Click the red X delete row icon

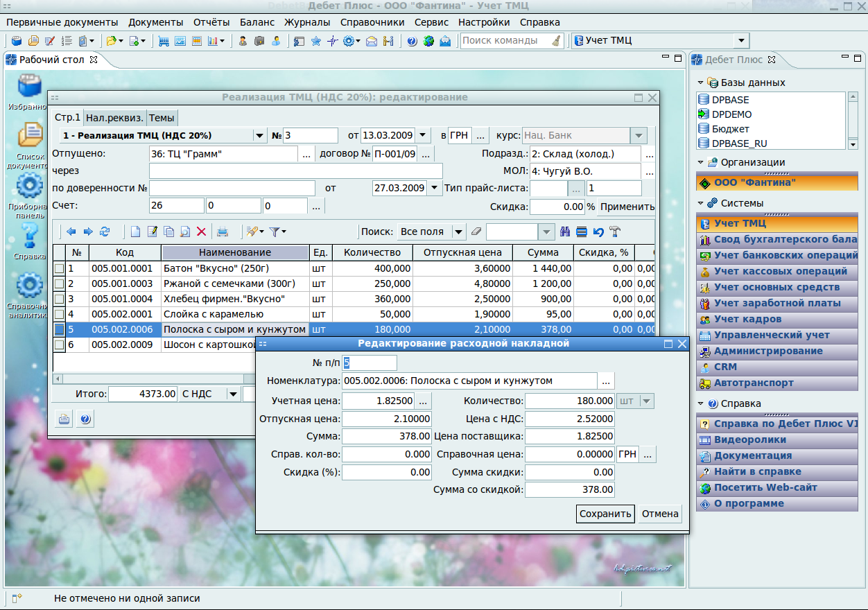click(202, 232)
